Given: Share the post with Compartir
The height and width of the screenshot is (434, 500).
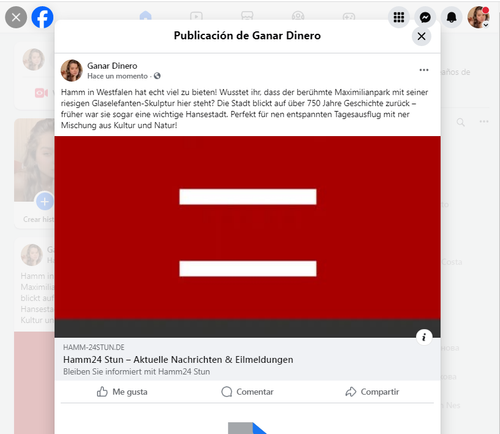Looking at the screenshot, I should point(372,392).
